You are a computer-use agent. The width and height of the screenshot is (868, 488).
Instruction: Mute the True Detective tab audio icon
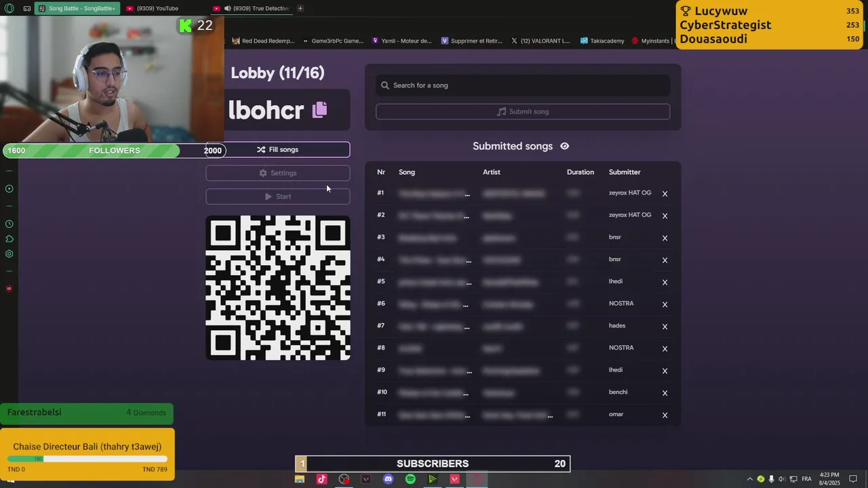tap(227, 8)
